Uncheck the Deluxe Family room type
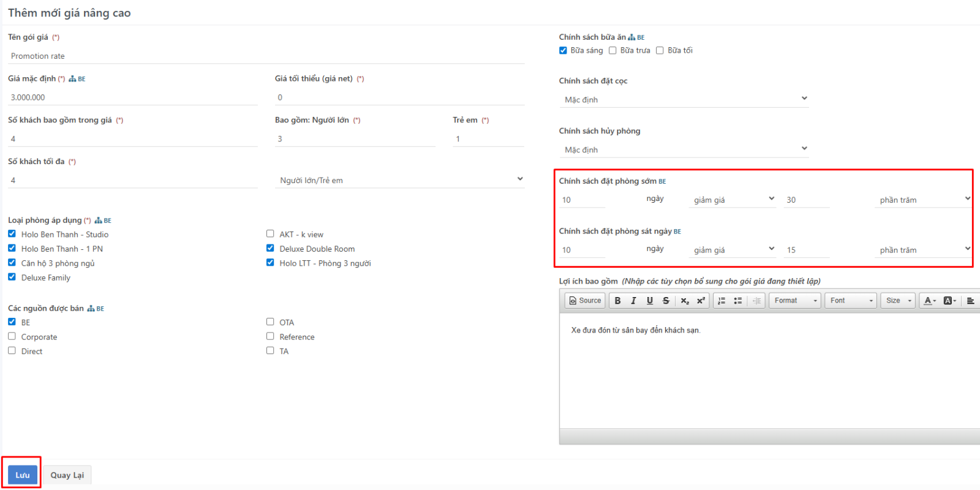980x490 pixels. (12, 277)
